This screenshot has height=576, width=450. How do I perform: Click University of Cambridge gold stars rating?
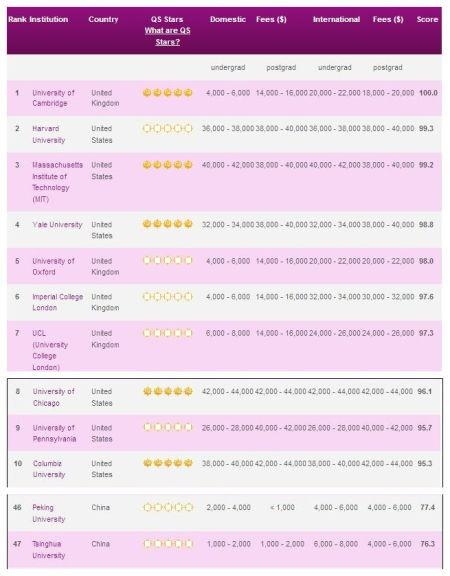pyautogui.click(x=168, y=93)
